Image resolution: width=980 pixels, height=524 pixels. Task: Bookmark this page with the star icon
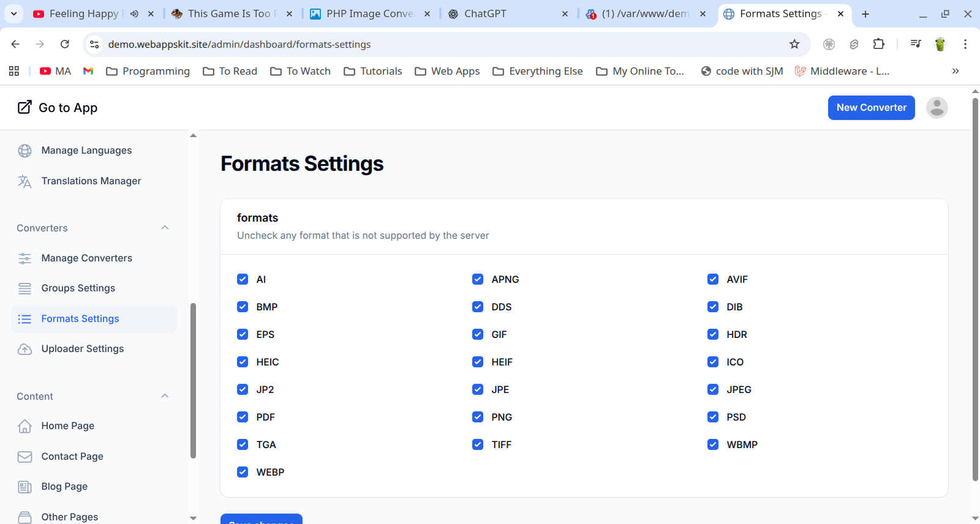[x=794, y=44]
